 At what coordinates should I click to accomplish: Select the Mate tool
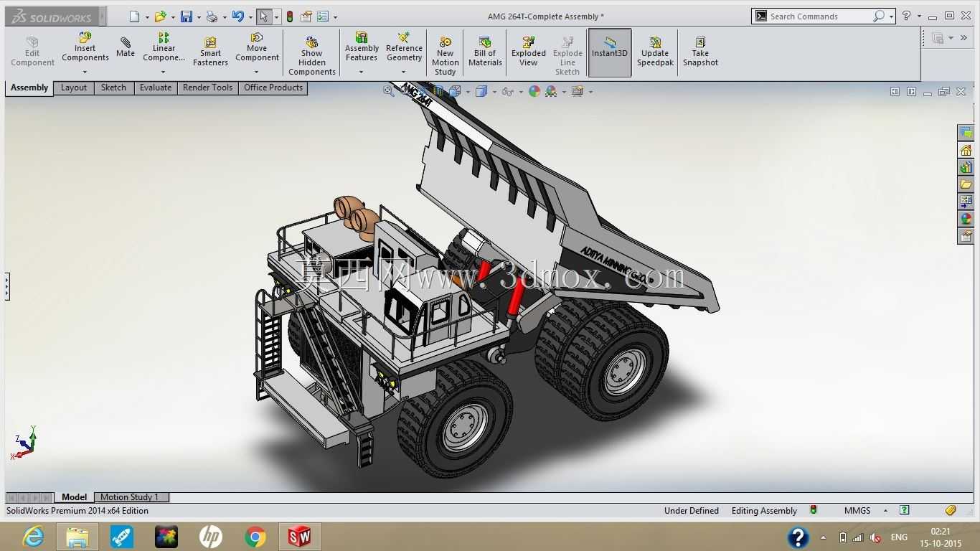coord(126,47)
